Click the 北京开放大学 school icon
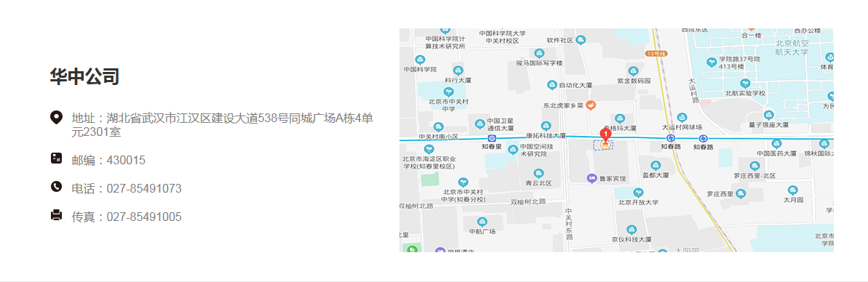The height and width of the screenshot is (282, 868). tap(638, 193)
